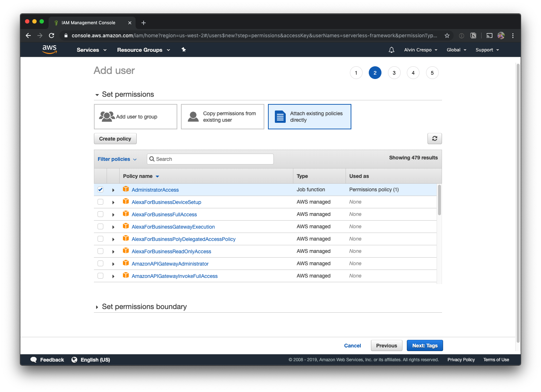The height and width of the screenshot is (392, 541).
Task: Expand the AlexaForBusinessDeviceSetup policy row
Action: point(113,203)
